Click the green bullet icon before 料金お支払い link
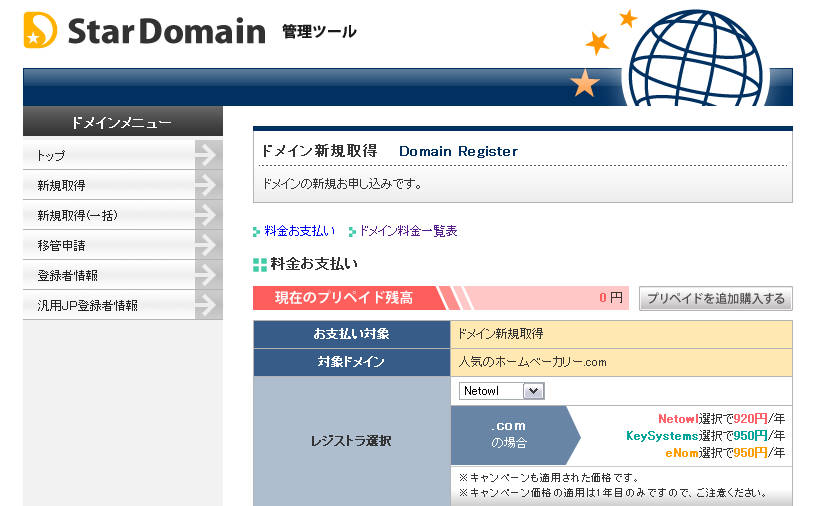 click(256, 232)
